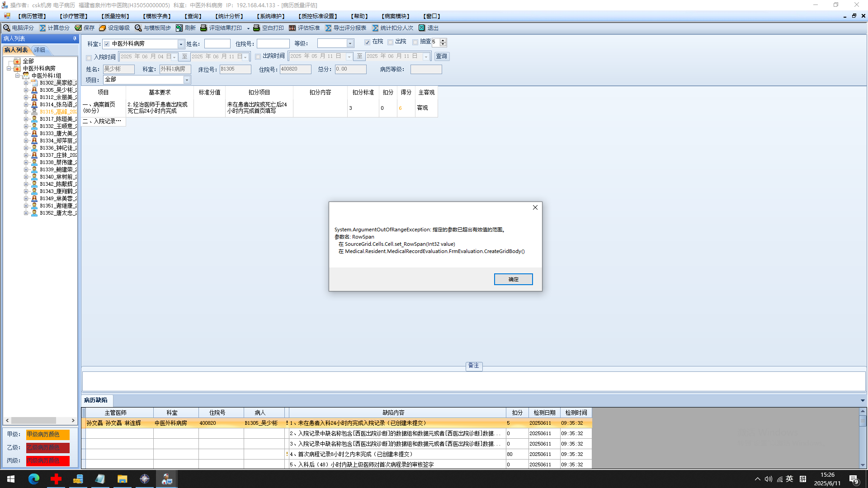Click the 保存 save icon
This screenshot has width=868, height=488.
click(78, 28)
